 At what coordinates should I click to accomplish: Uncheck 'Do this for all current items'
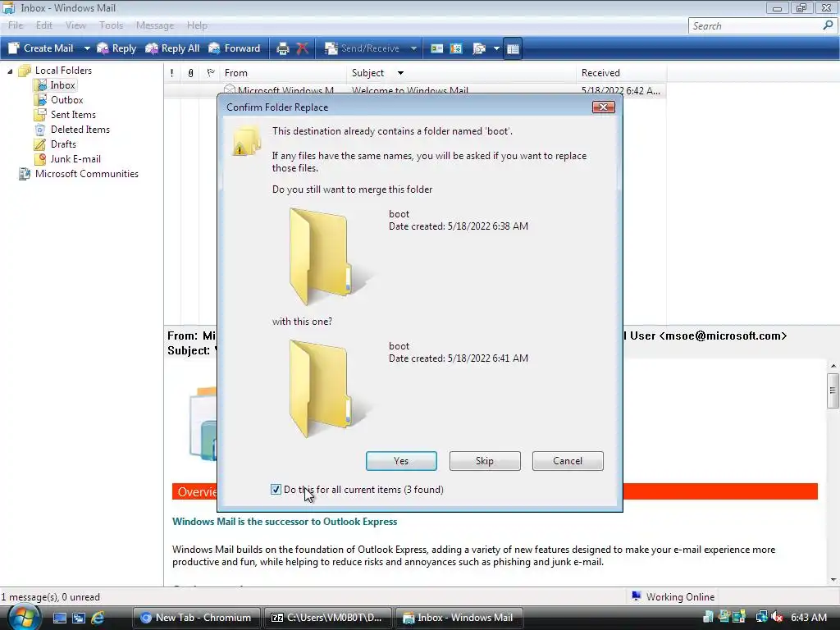pyautogui.click(x=276, y=489)
